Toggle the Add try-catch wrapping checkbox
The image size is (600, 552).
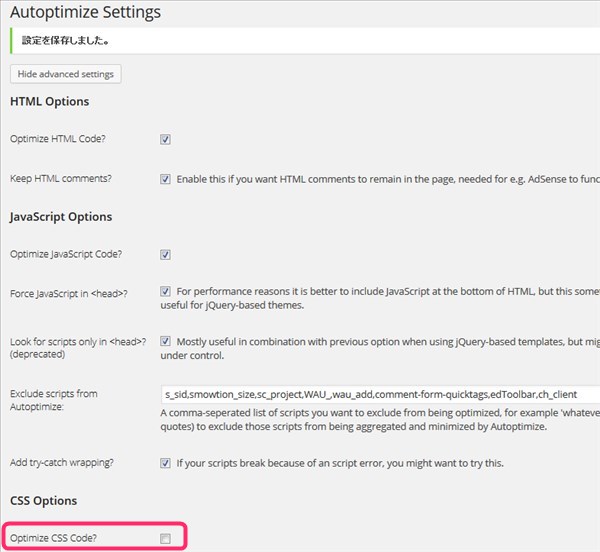click(x=165, y=463)
